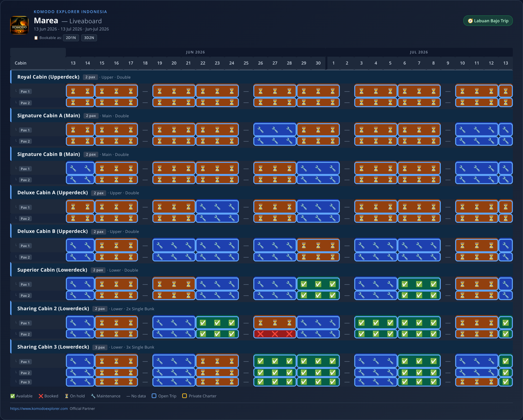Click Signature Cabin B Pax 1 maintenance icon Jun 13
This screenshot has width=523, height=420.
pos(73,168)
